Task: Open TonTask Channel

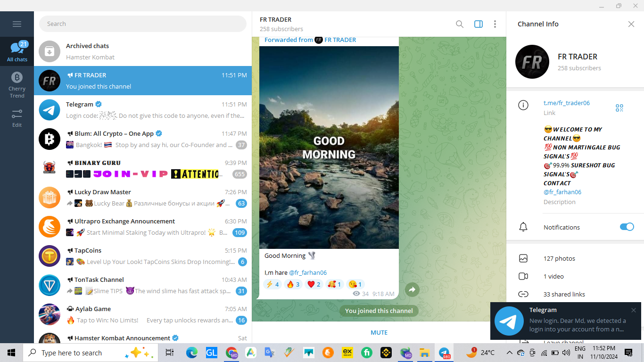Action: click(x=143, y=285)
